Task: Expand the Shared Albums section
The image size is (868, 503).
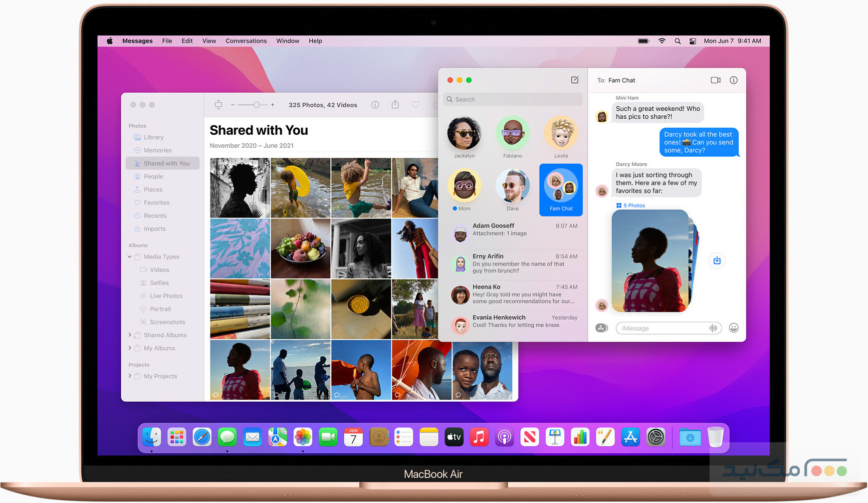Action: pyautogui.click(x=129, y=335)
